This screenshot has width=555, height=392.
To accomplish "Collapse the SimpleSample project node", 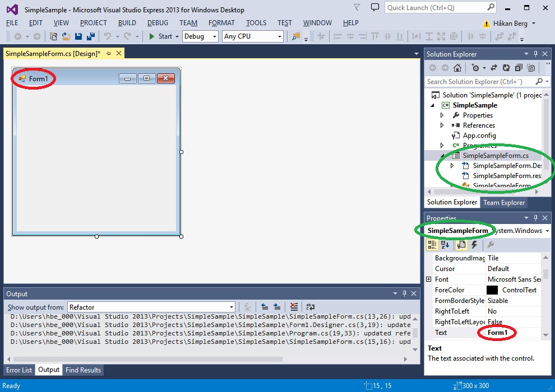I will (x=432, y=105).
